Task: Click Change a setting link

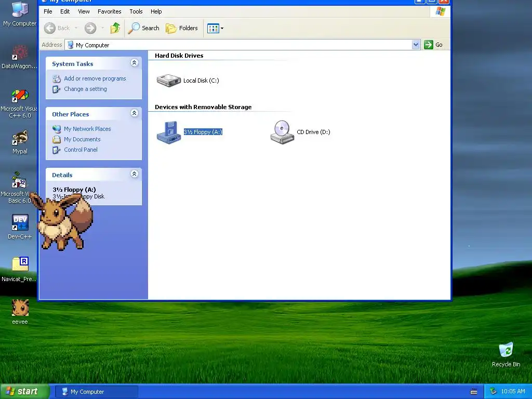Action: pyautogui.click(x=86, y=89)
